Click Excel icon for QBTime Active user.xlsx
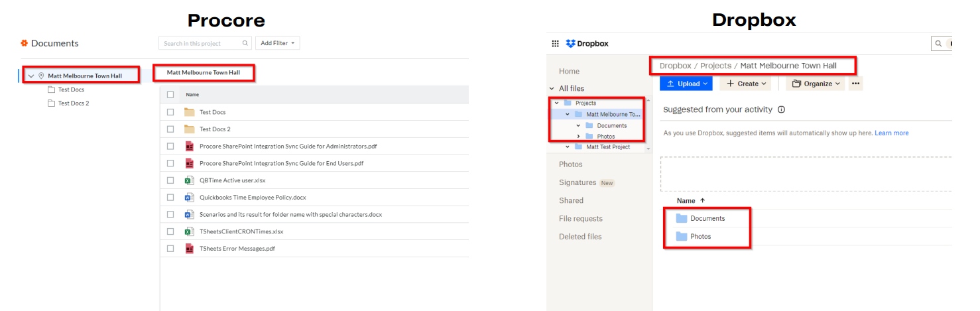 click(189, 180)
